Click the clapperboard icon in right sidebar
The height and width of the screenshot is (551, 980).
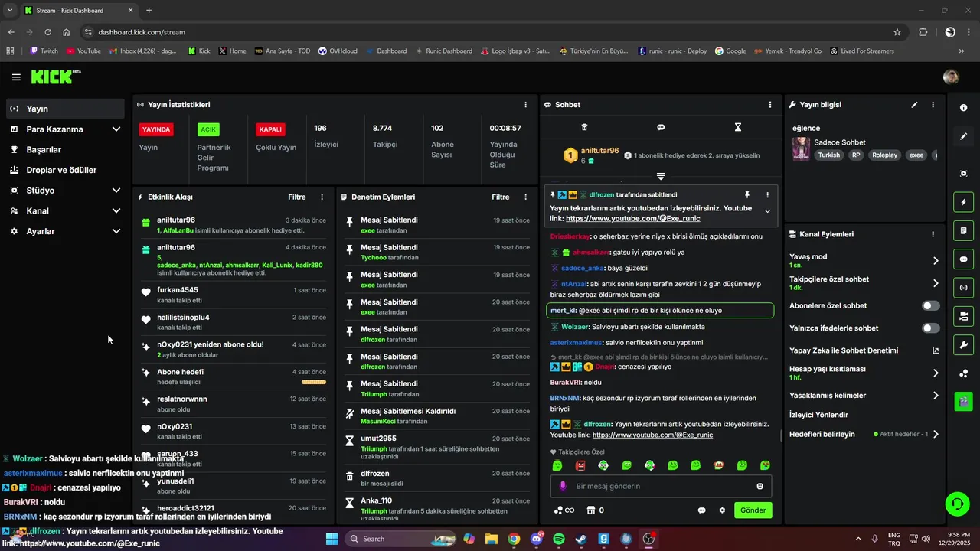[963, 401]
